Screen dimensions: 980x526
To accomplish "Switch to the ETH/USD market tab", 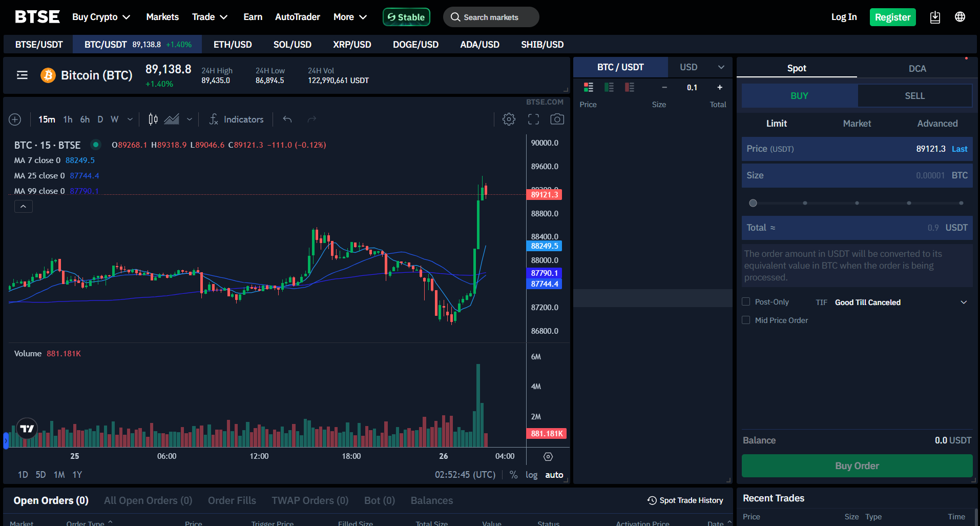I will tap(233, 44).
